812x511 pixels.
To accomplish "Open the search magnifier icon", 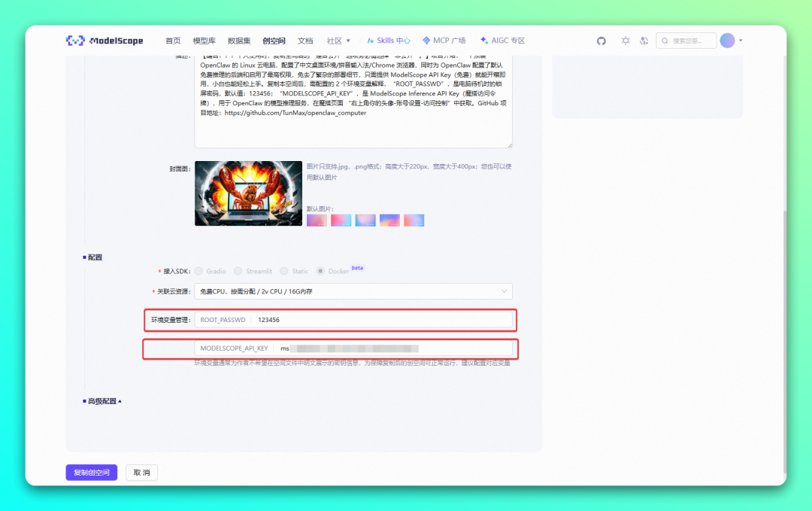I will (664, 41).
